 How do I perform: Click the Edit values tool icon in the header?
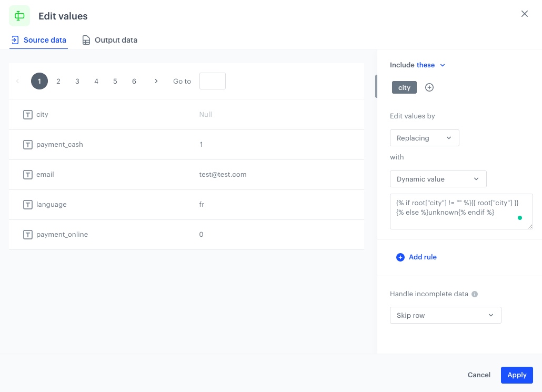point(19,16)
